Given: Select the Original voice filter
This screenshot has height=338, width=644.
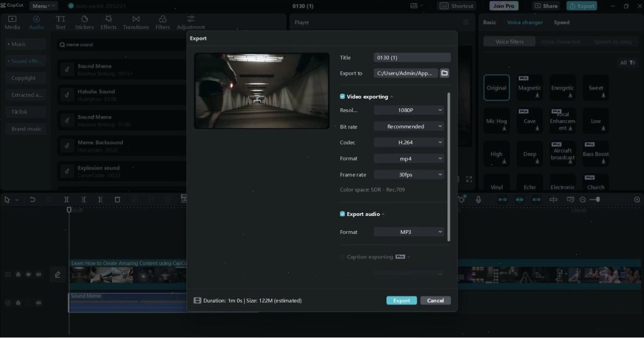Looking at the screenshot, I should tap(497, 88).
